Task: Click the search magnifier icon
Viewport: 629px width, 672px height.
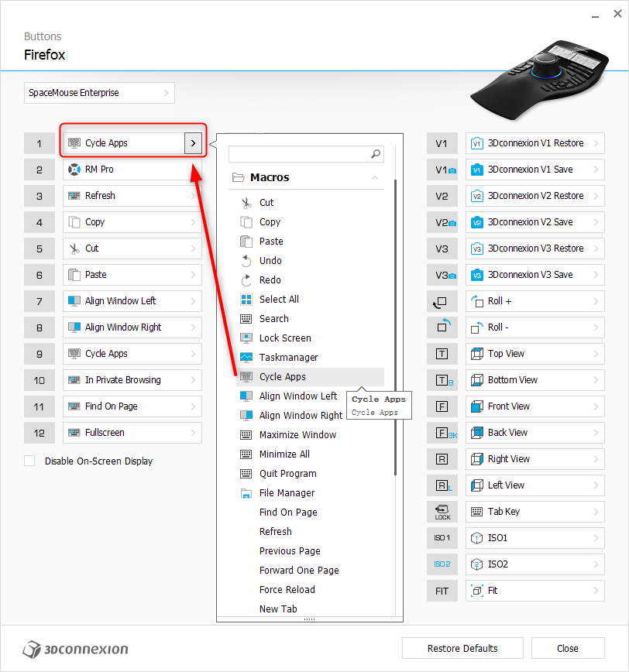Action: [x=376, y=154]
